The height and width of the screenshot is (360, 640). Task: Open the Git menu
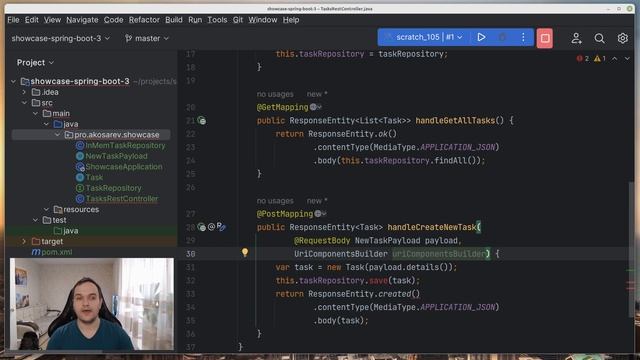tap(238, 20)
